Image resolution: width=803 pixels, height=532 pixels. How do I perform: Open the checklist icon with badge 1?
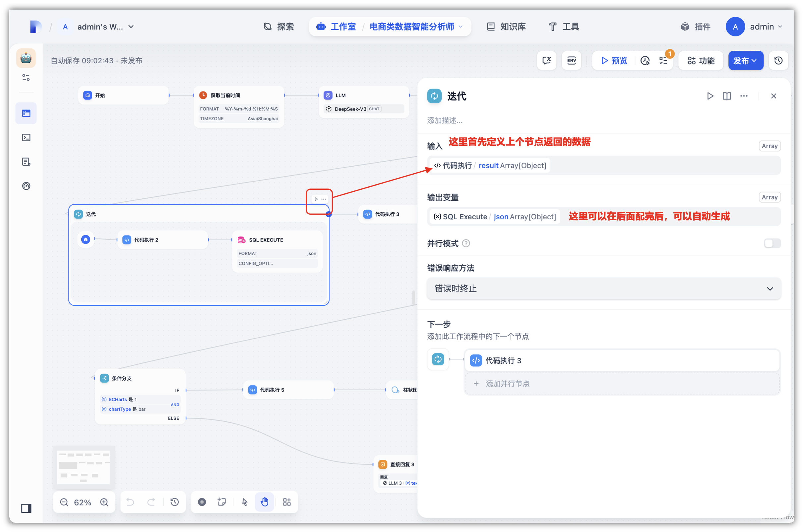click(x=663, y=61)
